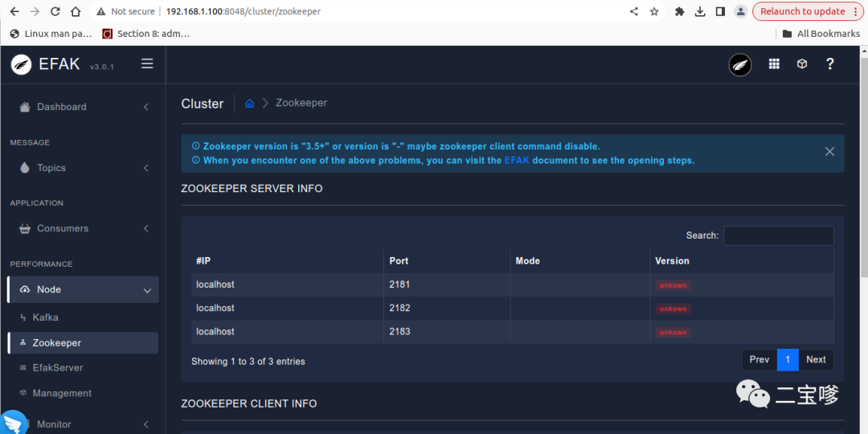Open the Management page
Screen dimensions: 868x434
point(61,393)
